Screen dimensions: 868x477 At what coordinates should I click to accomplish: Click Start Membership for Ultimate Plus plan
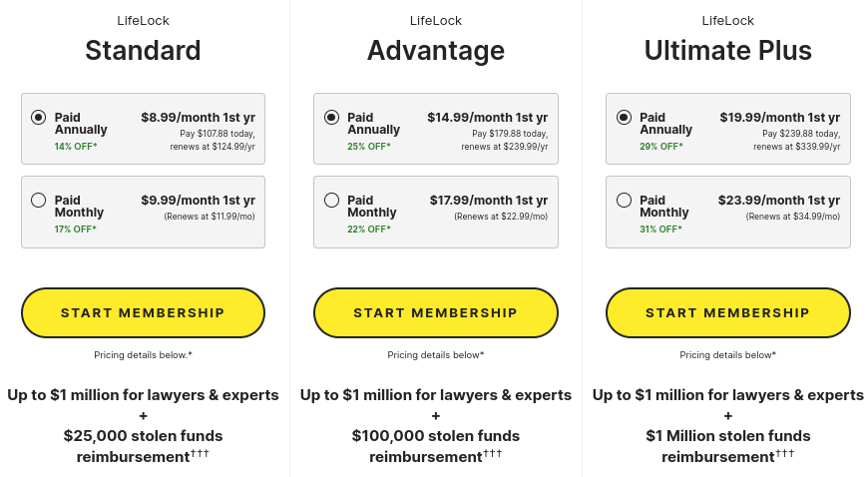click(x=728, y=313)
